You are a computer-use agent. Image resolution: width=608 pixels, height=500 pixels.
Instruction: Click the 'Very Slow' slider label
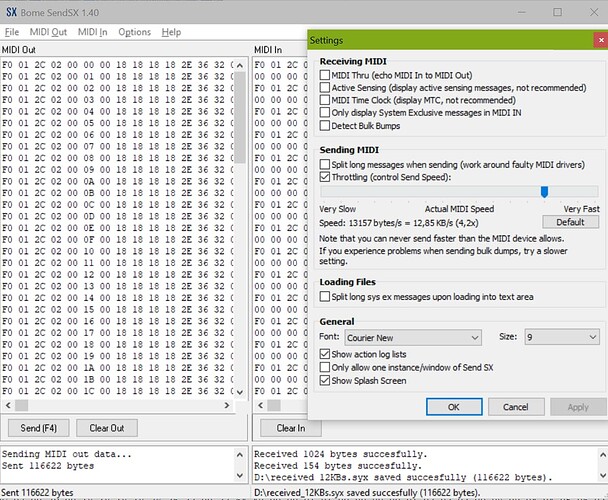(x=337, y=209)
